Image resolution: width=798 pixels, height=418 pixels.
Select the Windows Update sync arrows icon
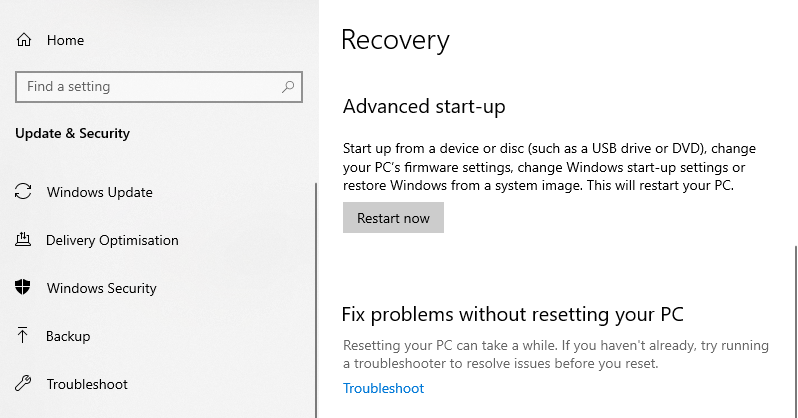pos(23,191)
